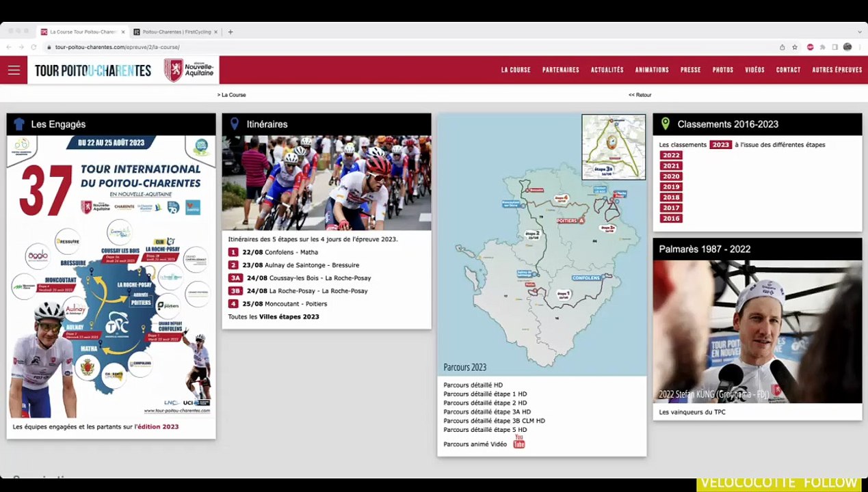This screenshot has width=868, height=492.
Task: Click Parcours détaillé étape 2 HD
Action: coord(485,402)
